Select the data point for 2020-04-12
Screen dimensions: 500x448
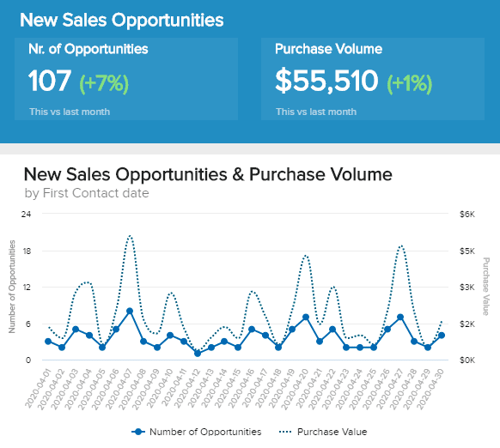pos(198,354)
